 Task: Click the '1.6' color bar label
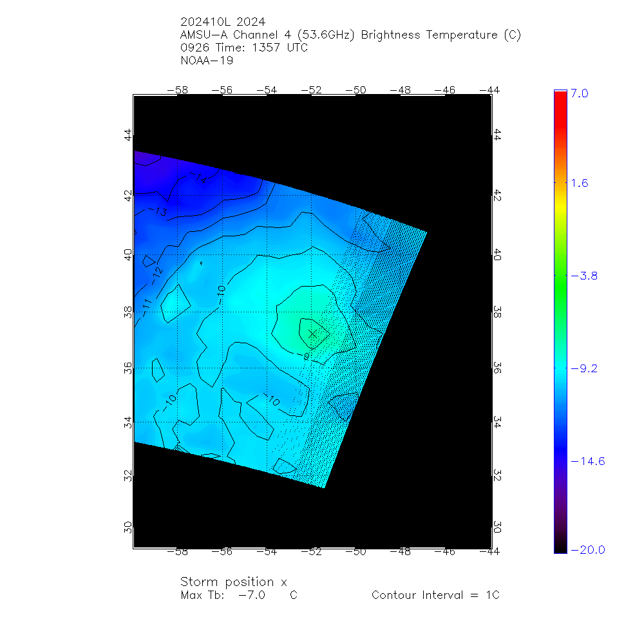(580, 183)
